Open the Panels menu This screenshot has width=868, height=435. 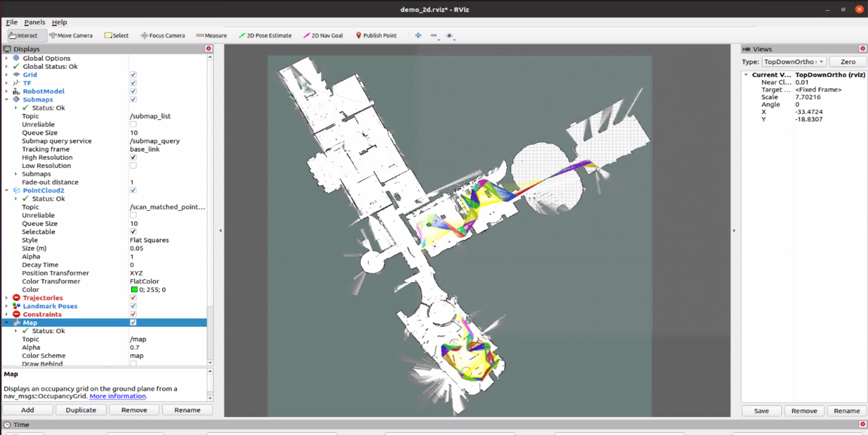point(35,22)
